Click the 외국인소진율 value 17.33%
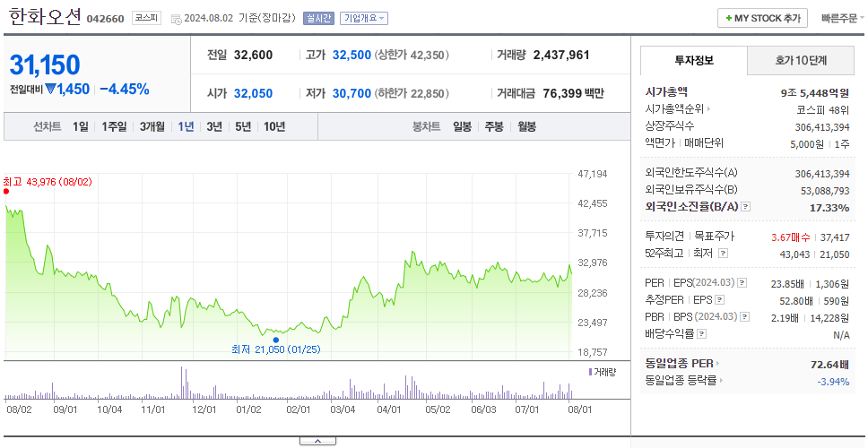Viewport: 868px width, 448px height. click(x=830, y=207)
